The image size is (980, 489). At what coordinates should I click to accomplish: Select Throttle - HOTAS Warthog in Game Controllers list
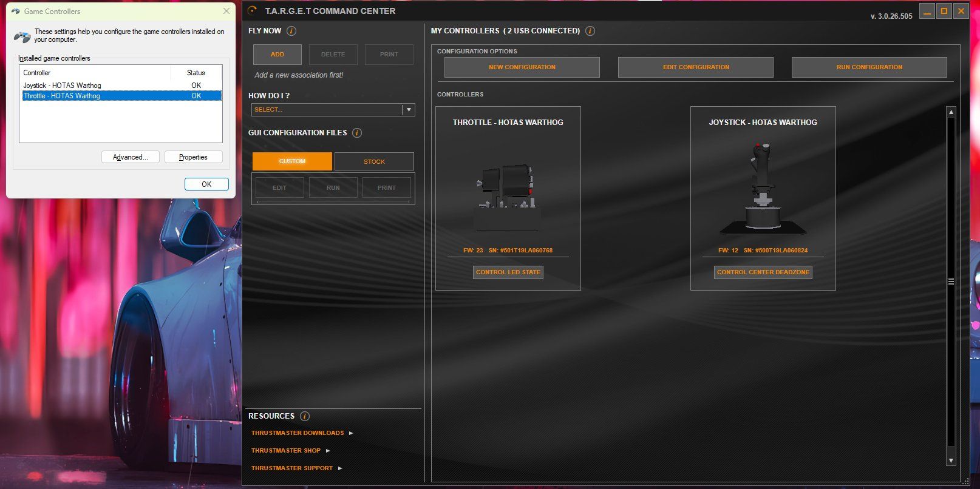(121, 96)
